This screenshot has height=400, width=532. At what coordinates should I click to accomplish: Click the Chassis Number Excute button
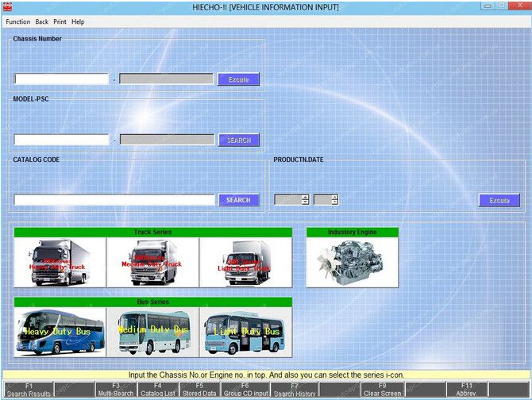point(238,79)
